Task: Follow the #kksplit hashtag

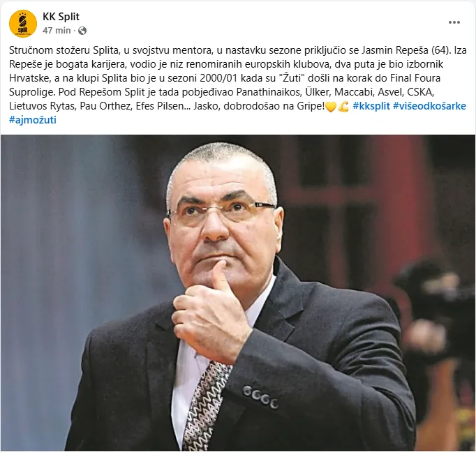Action: pos(371,106)
